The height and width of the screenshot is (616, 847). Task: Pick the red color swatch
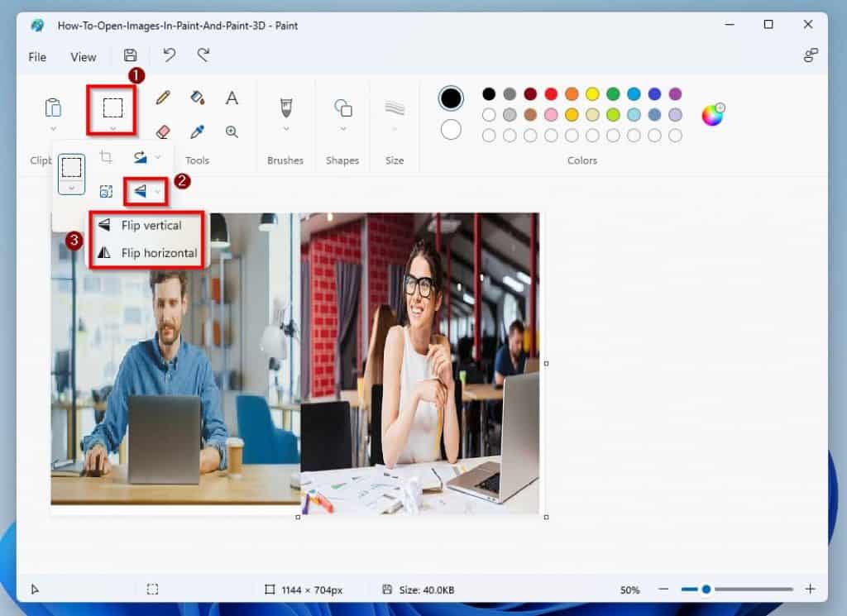pos(551,94)
